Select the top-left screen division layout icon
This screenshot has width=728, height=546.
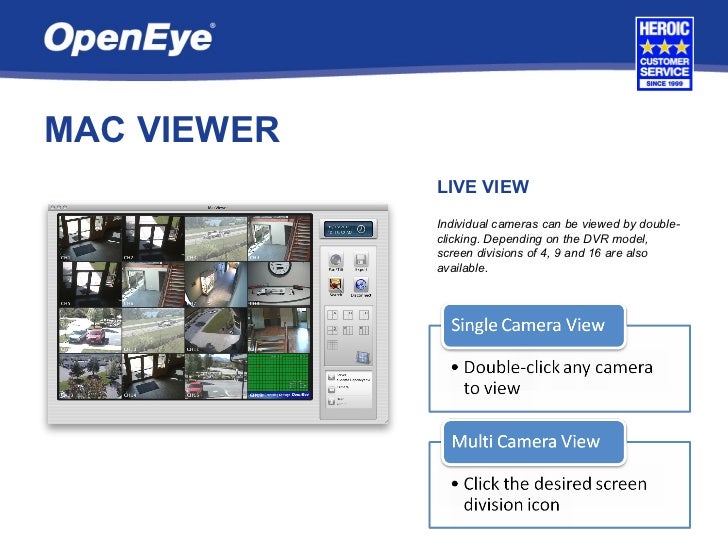[x=332, y=315]
